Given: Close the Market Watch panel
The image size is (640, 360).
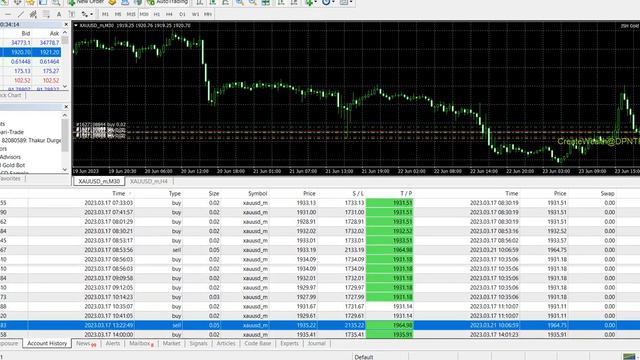Looking at the screenshot, I should (66, 24).
